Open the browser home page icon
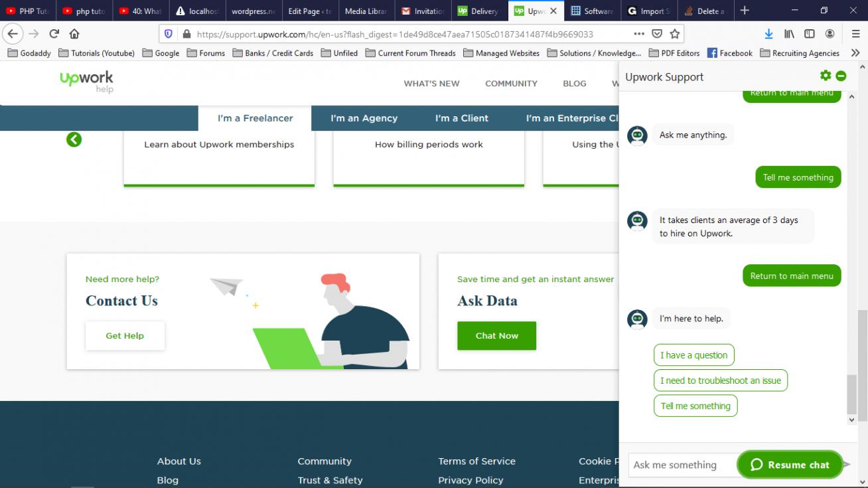 (74, 34)
